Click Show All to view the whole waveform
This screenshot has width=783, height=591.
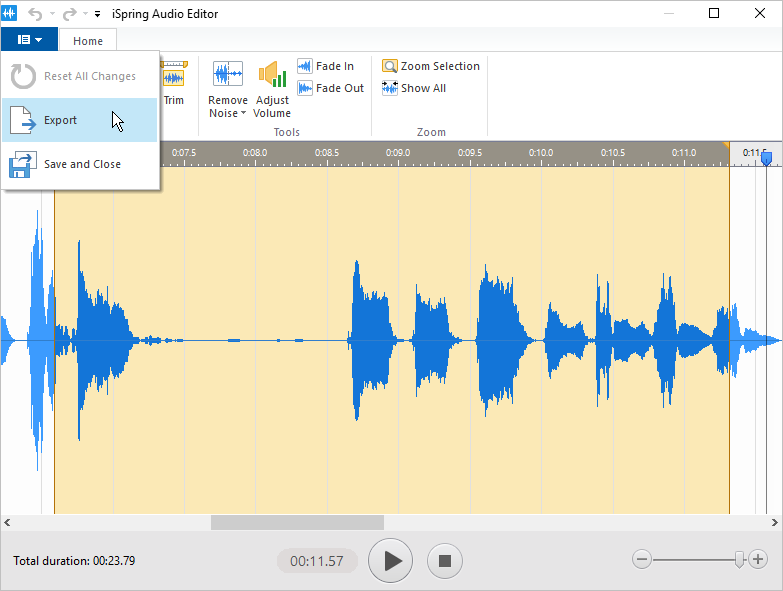click(x=414, y=88)
